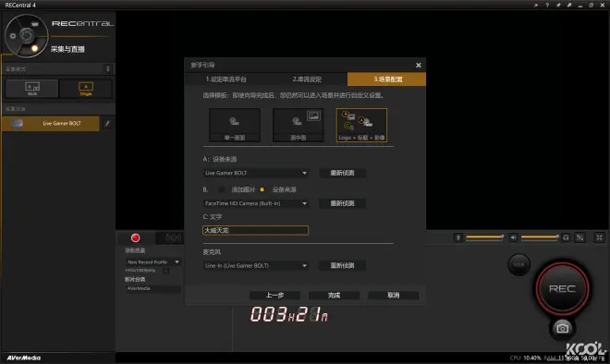Click the finish button in wizard
The height and width of the screenshot is (364, 610).
pos(334,295)
